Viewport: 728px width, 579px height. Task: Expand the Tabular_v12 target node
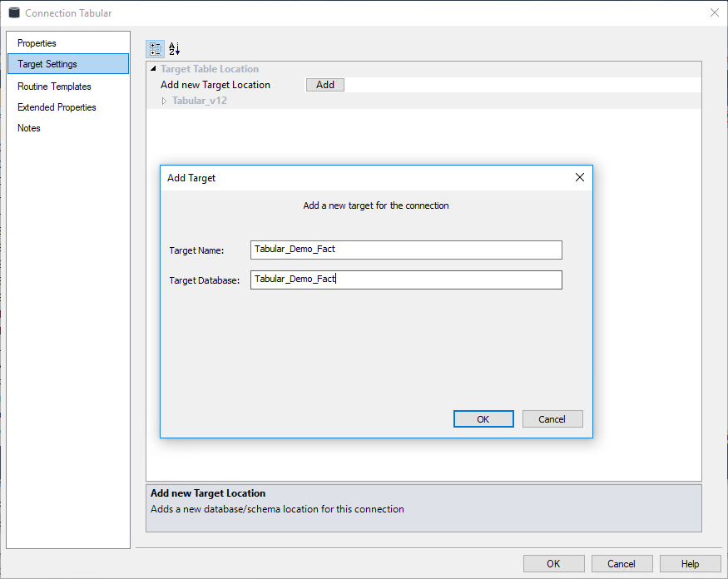click(164, 101)
